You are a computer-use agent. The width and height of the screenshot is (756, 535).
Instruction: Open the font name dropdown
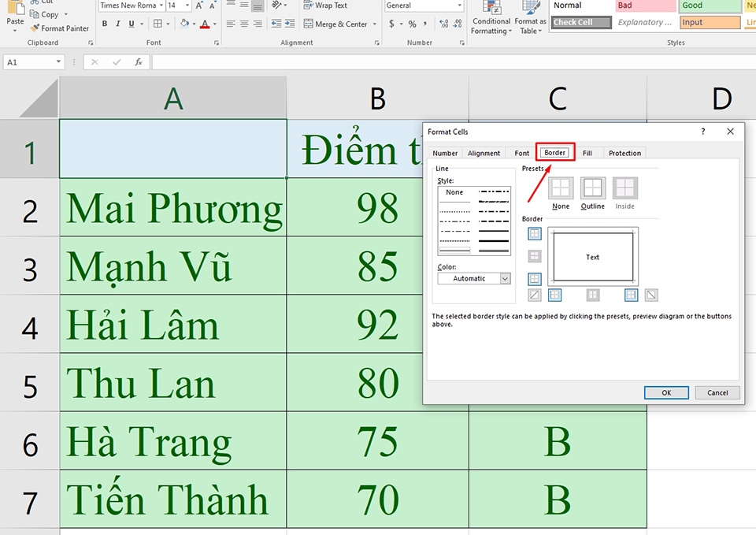click(161, 6)
